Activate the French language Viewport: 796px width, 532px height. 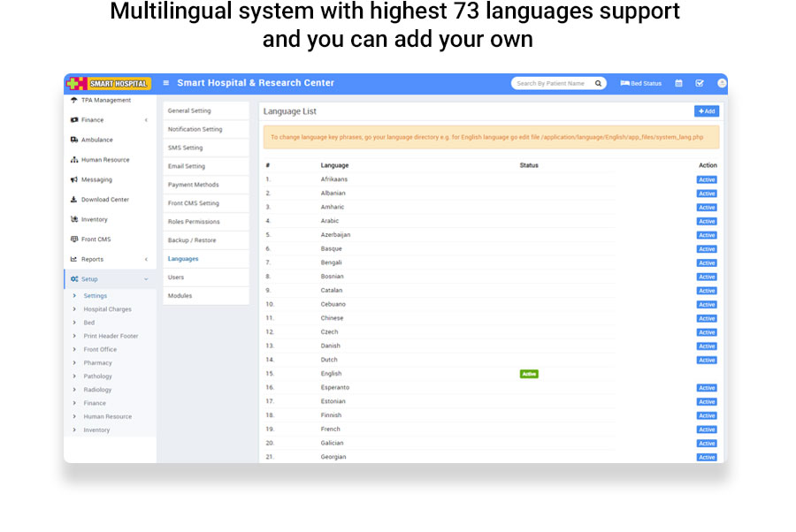707,429
